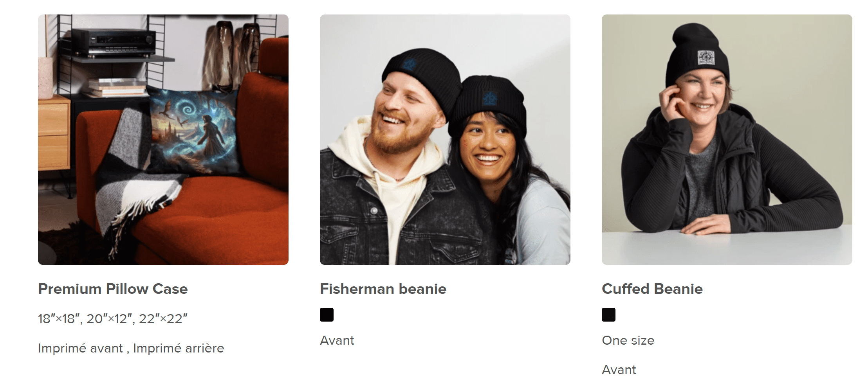Open the Fisherman beanie product photo
This screenshot has width=868, height=392.
(445, 140)
